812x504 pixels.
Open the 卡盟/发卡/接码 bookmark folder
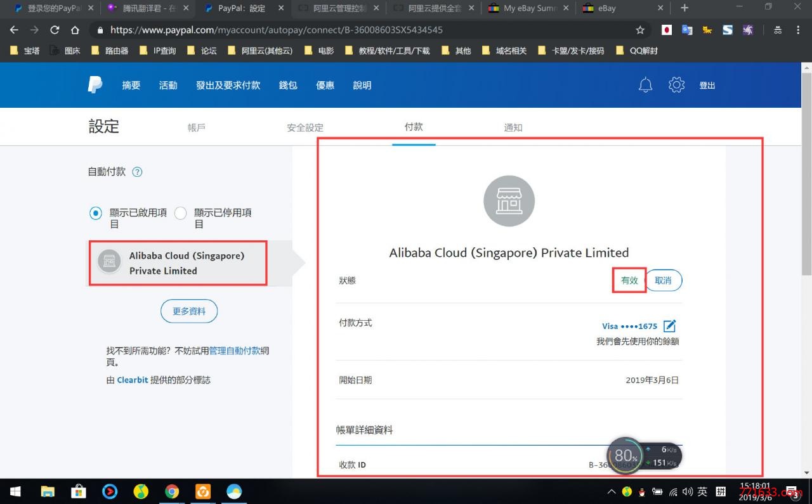(571, 51)
